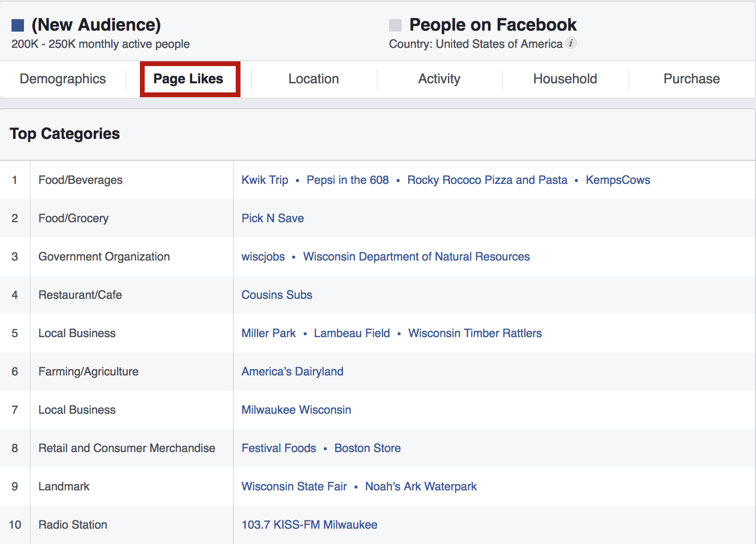Go to the Activity tab
This screenshot has height=544, width=756.
click(x=439, y=79)
